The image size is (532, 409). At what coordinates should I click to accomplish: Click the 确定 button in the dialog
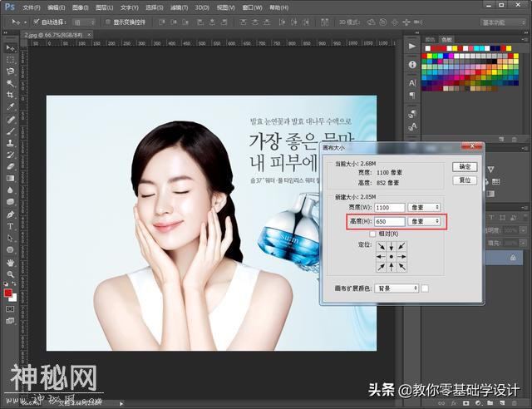click(465, 167)
